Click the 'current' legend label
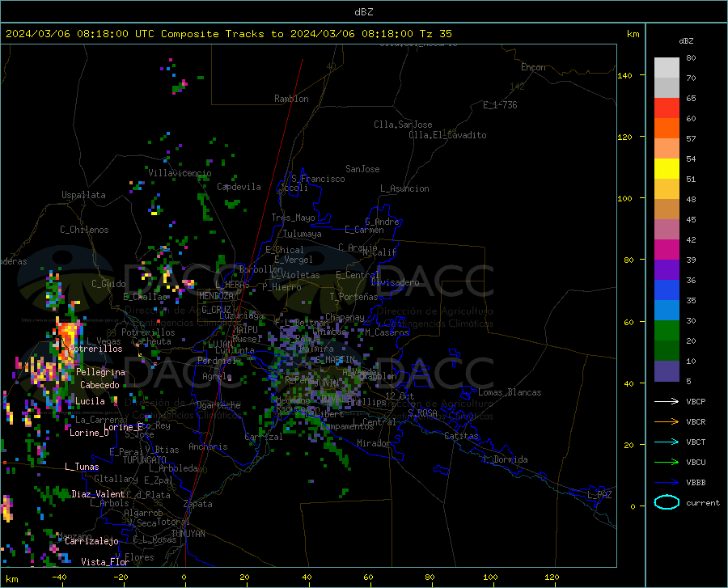The height and width of the screenshot is (588, 728). pos(703,502)
